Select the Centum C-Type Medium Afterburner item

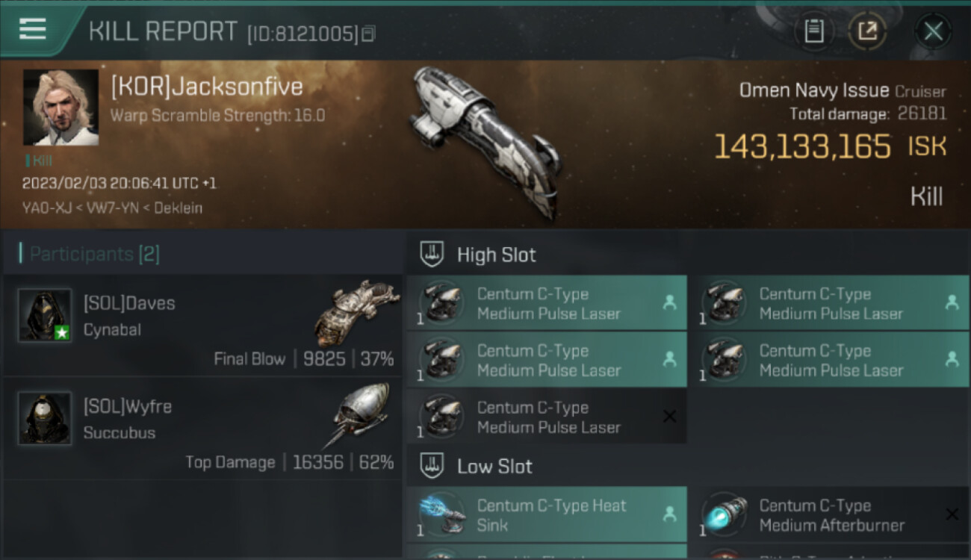[829, 514]
